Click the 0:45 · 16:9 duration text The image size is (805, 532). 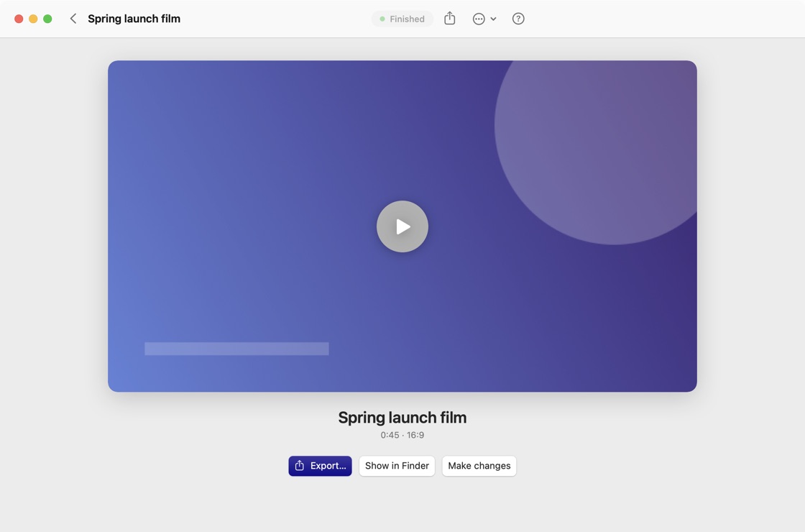(x=402, y=435)
